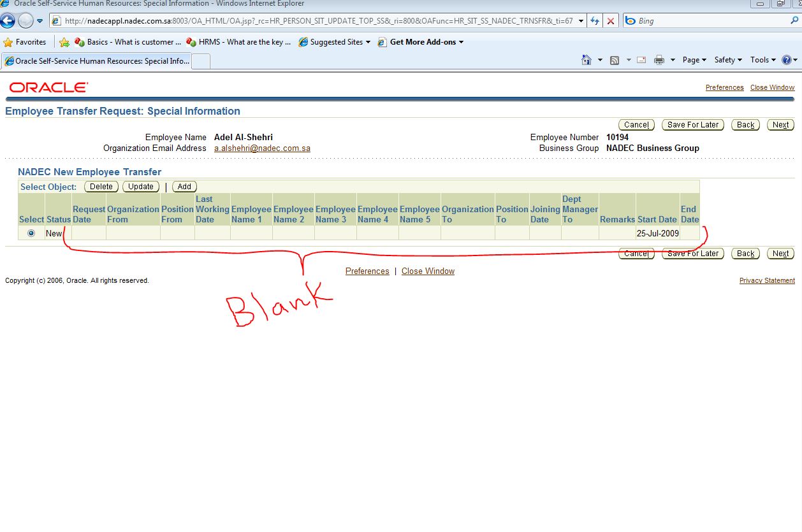The width and height of the screenshot is (802, 532).
Task: Click the lower Next button
Action: point(781,254)
